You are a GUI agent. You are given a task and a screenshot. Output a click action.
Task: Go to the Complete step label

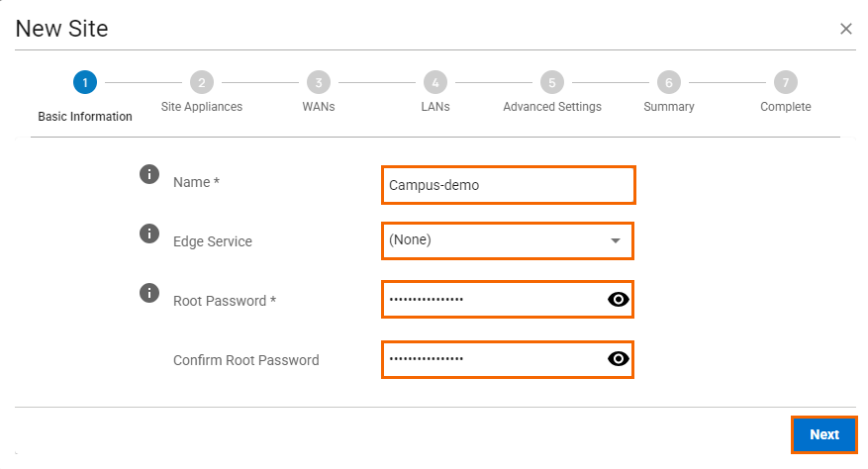786,107
